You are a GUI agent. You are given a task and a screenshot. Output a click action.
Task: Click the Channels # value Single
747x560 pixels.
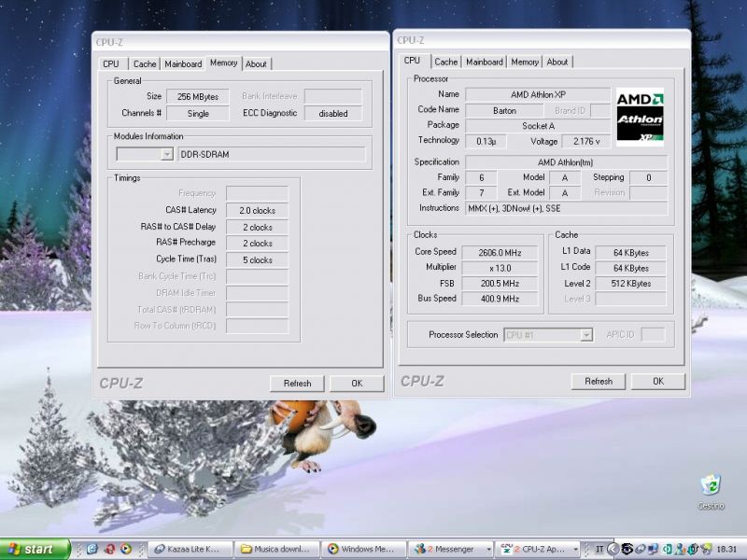(x=198, y=113)
